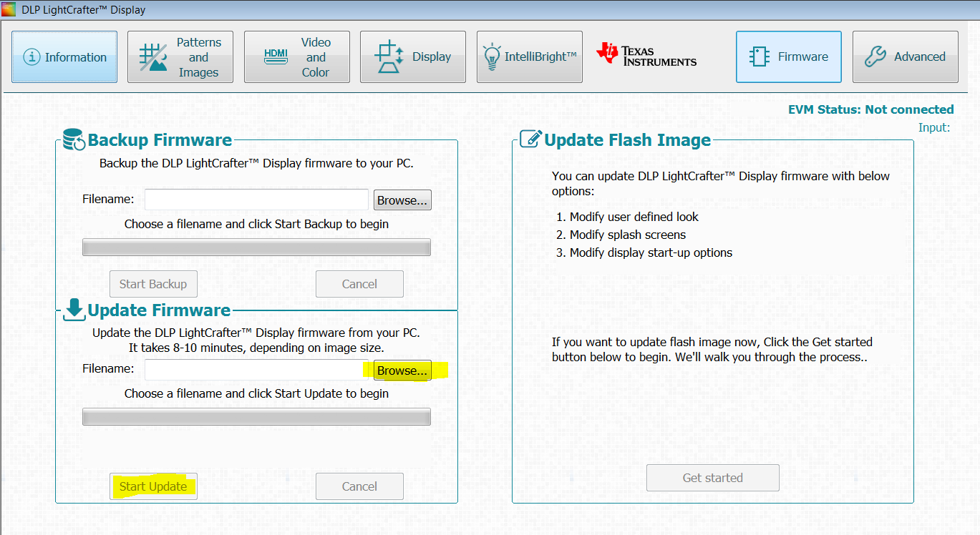Click the Advanced wrench icon

pos(875,57)
